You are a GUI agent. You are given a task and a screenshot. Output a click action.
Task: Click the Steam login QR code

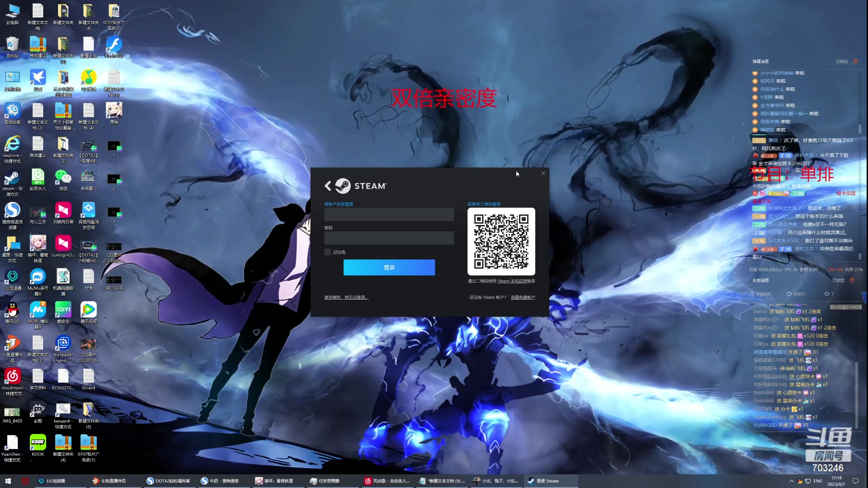coord(501,242)
